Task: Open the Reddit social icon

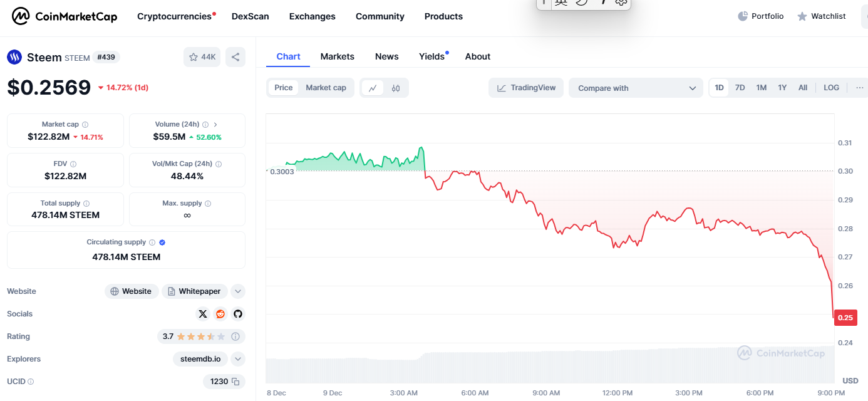Action: (x=220, y=314)
